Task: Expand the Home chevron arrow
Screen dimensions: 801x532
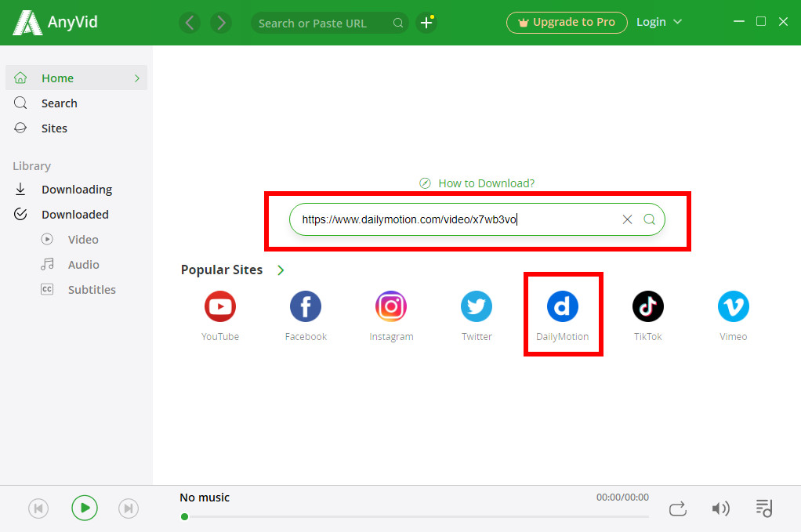Action: pos(137,78)
